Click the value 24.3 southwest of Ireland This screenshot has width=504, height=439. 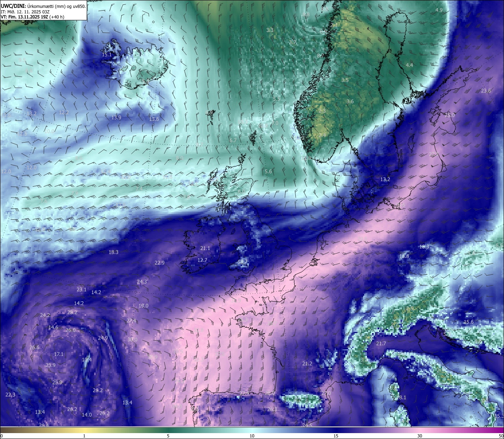pos(142,282)
